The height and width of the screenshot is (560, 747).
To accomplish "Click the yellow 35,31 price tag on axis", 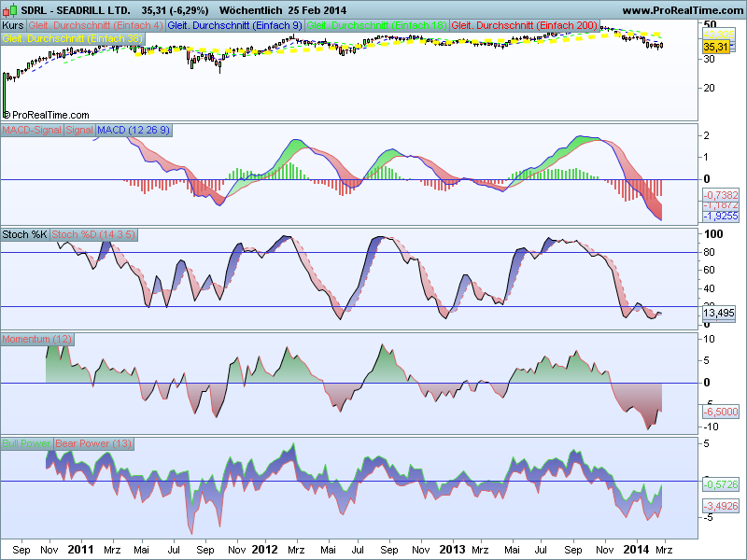I will [715, 47].
